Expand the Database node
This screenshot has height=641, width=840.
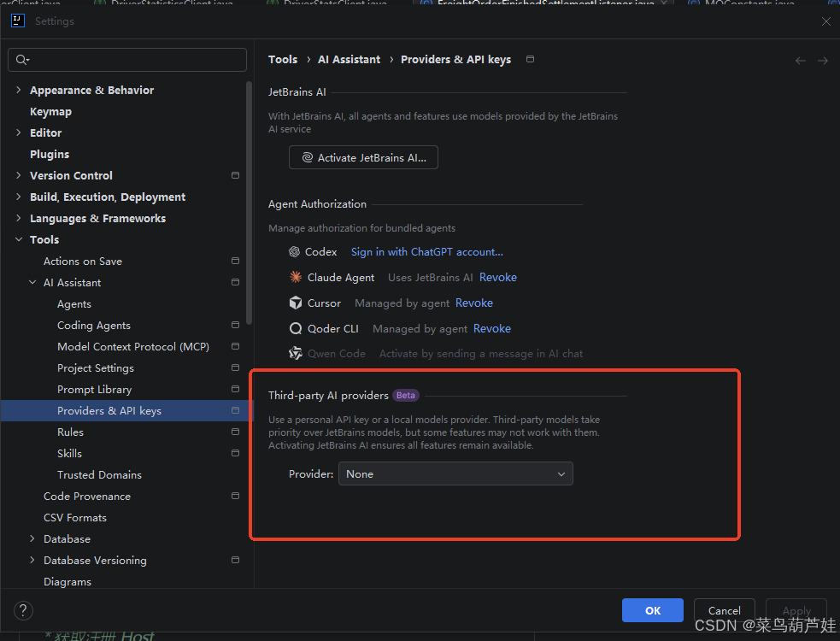click(x=32, y=538)
